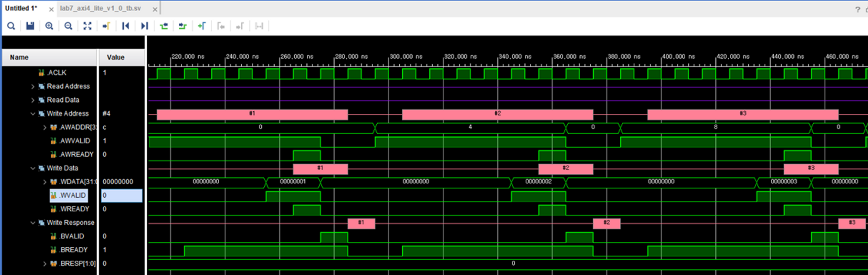Zoom in on the waveform
The width and height of the screenshot is (868, 275).
[x=49, y=26]
